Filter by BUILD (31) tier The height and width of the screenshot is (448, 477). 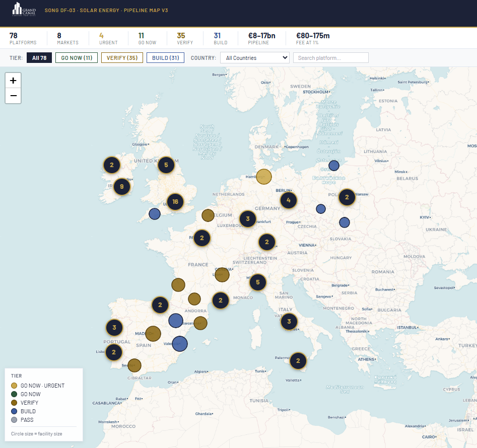(x=166, y=58)
